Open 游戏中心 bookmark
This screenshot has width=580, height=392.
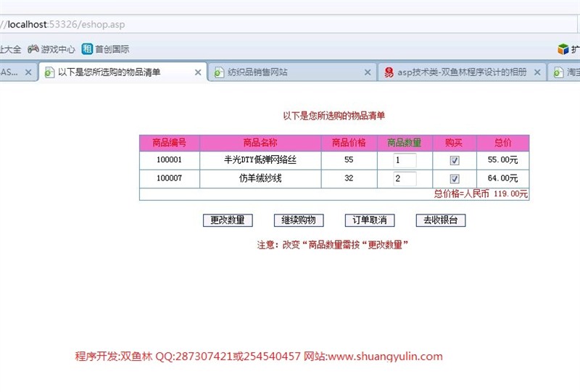[x=51, y=49]
